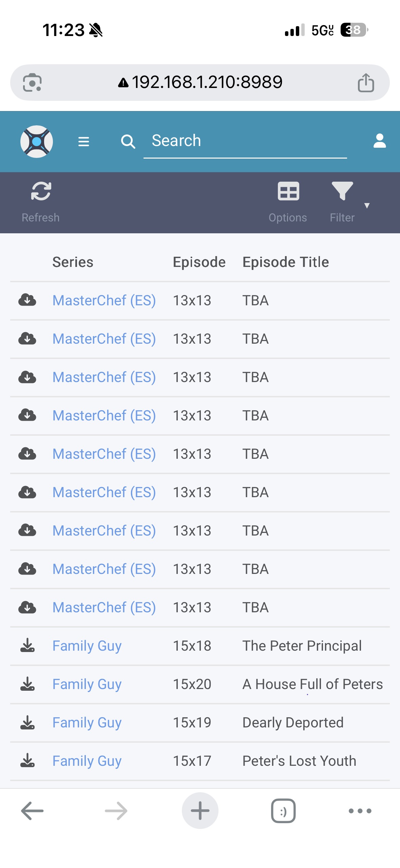Open browser more options menu
400x868 pixels.
pyautogui.click(x=360, y=811)
